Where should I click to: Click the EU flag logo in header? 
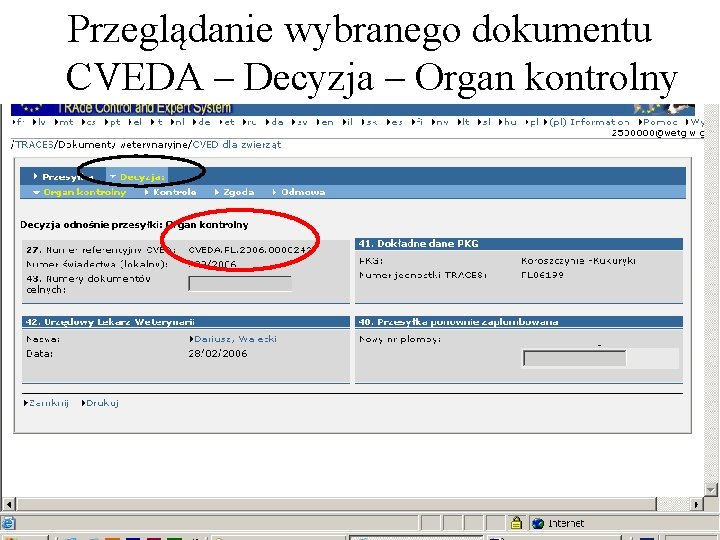[32, 110]
